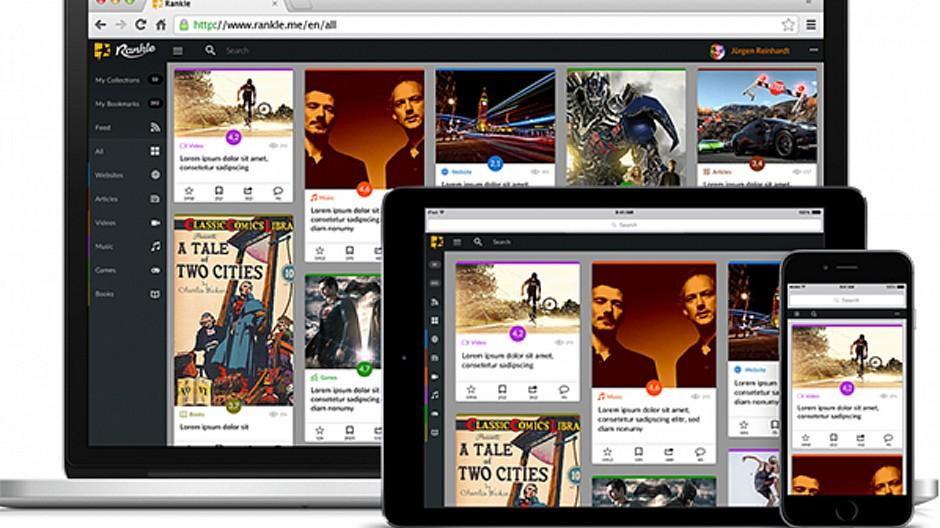The width and height of the screenshot is (940, 528).
Task: Star the Superman Games card on the laptop
Action: click(320, 432)
